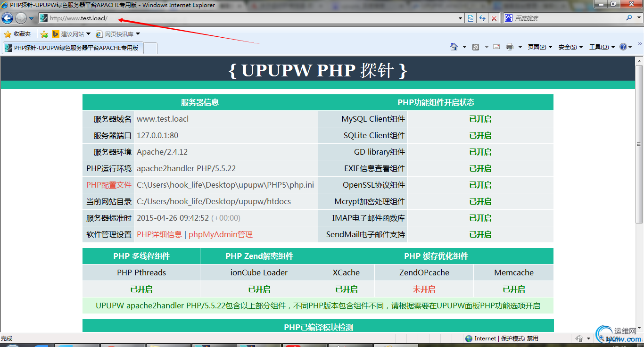Open search provider dropdown arrow
The width and height of the screenshot is (644, 347).
pyautogui.click(x=638, y=18)
